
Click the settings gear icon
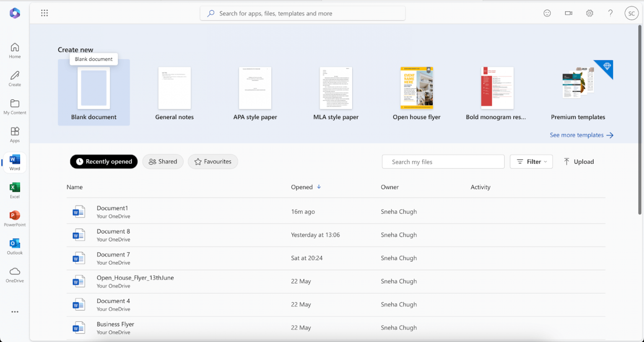tap(589, 13)
